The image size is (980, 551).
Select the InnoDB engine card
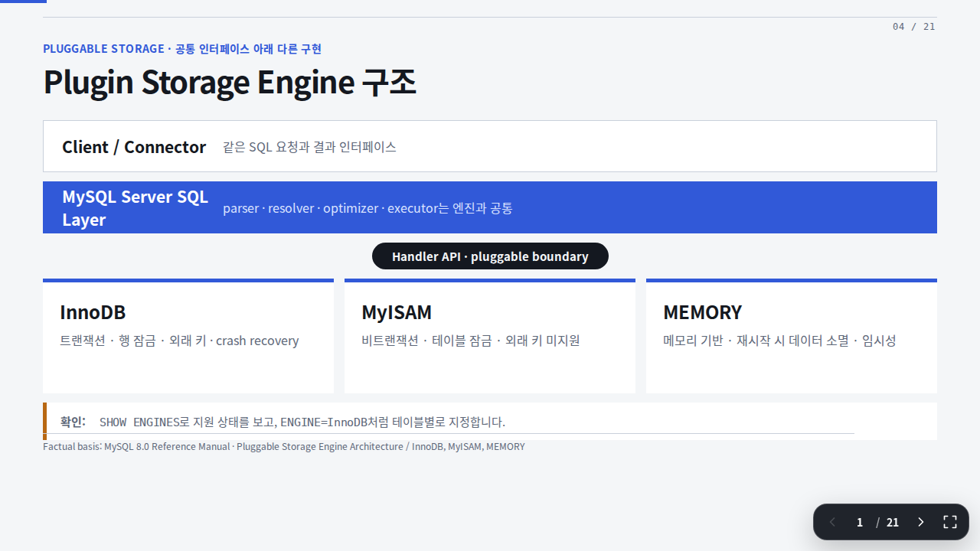(188, 336)
